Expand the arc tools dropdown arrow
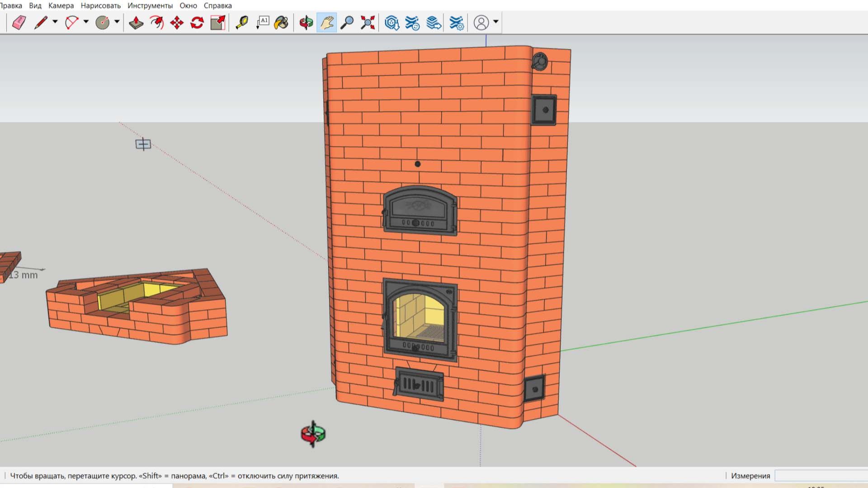 point(86,22)
